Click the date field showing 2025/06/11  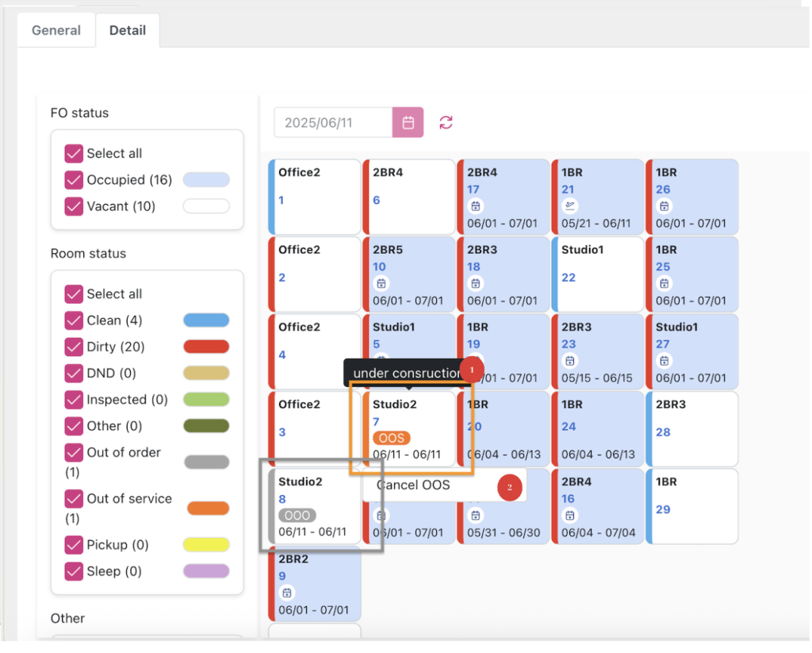point(332,123)
